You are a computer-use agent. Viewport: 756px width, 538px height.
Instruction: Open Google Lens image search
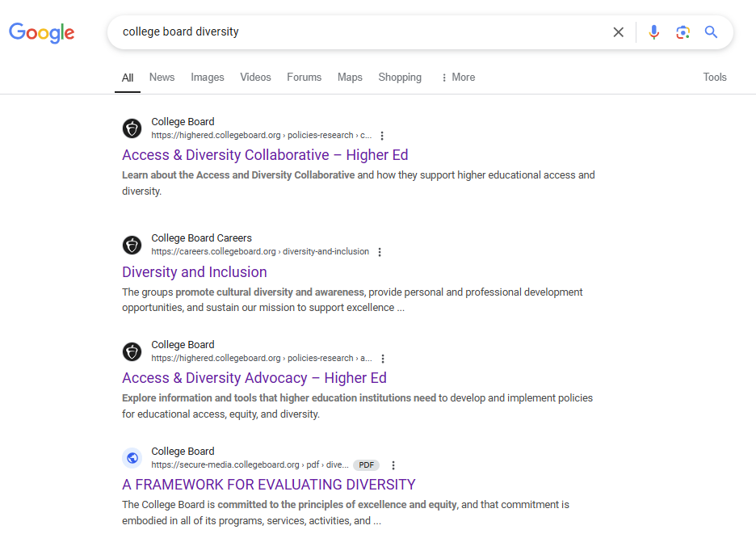(x=683, y=32)
